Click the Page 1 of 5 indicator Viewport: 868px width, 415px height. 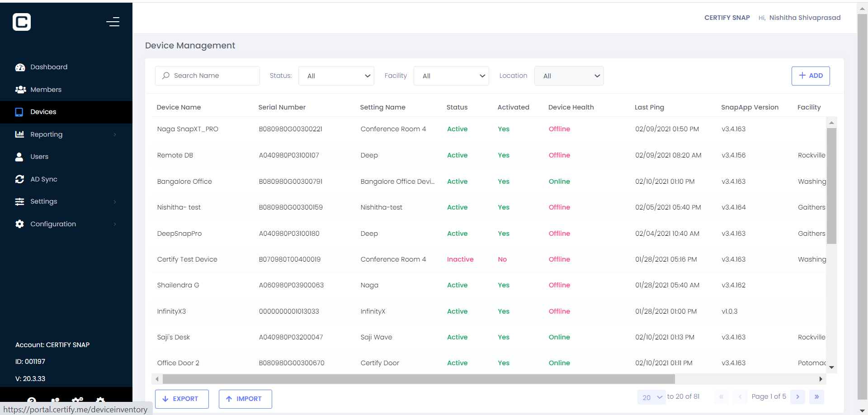[769, 396]
